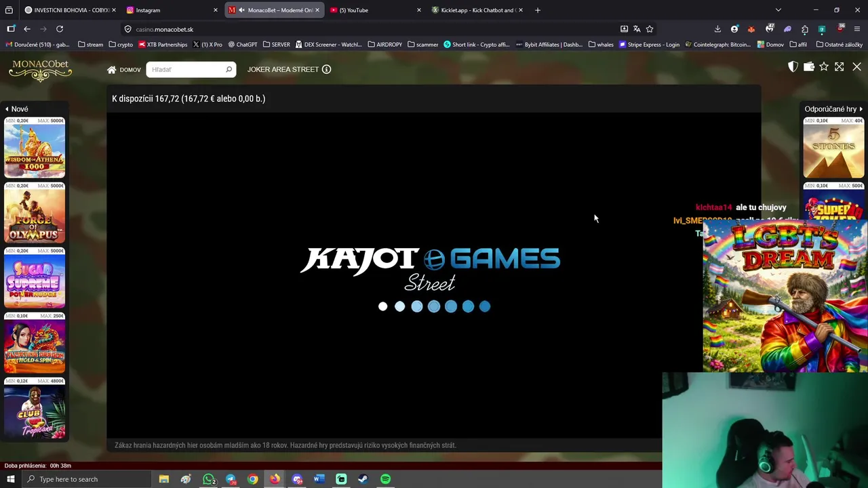Open Telegram from taskbar
The height and width of the screenshot is (488, 868).
click(231, 479)
